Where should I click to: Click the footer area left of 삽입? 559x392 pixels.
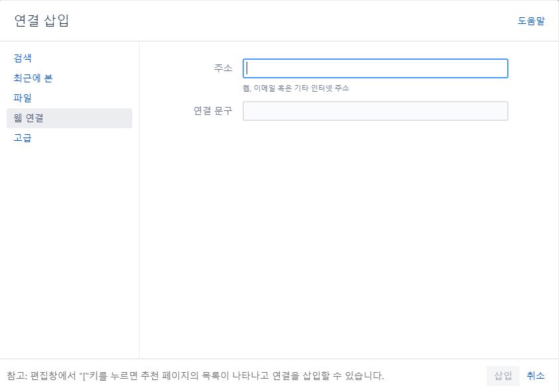(x=435, y=375)
